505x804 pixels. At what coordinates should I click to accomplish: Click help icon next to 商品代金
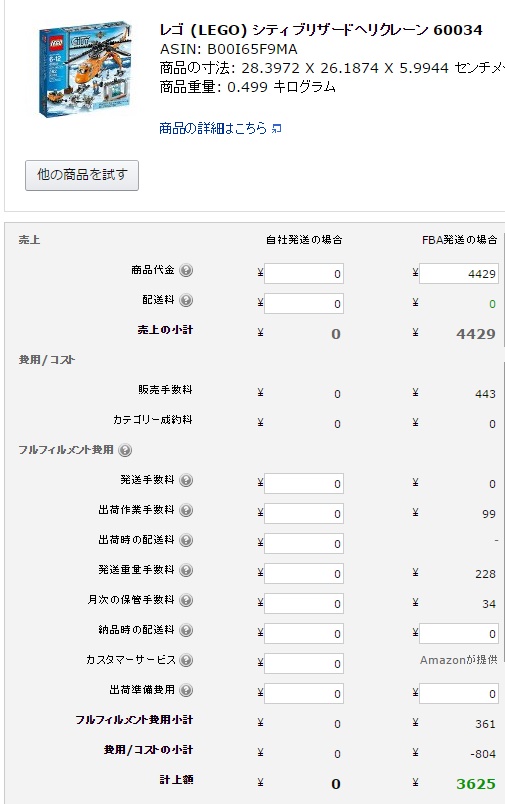[x=186, y=270]
